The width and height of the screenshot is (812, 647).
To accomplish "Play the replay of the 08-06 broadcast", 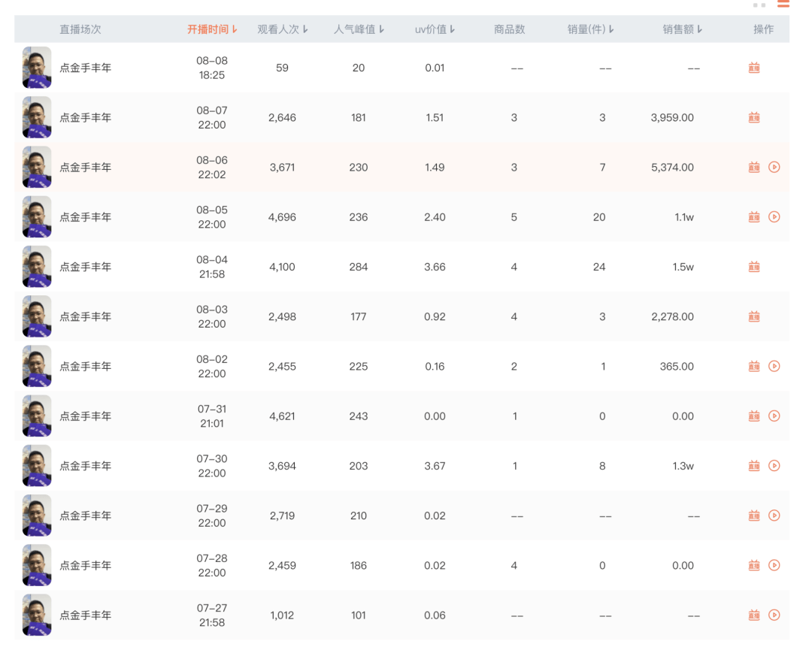I will coord(774,167).
